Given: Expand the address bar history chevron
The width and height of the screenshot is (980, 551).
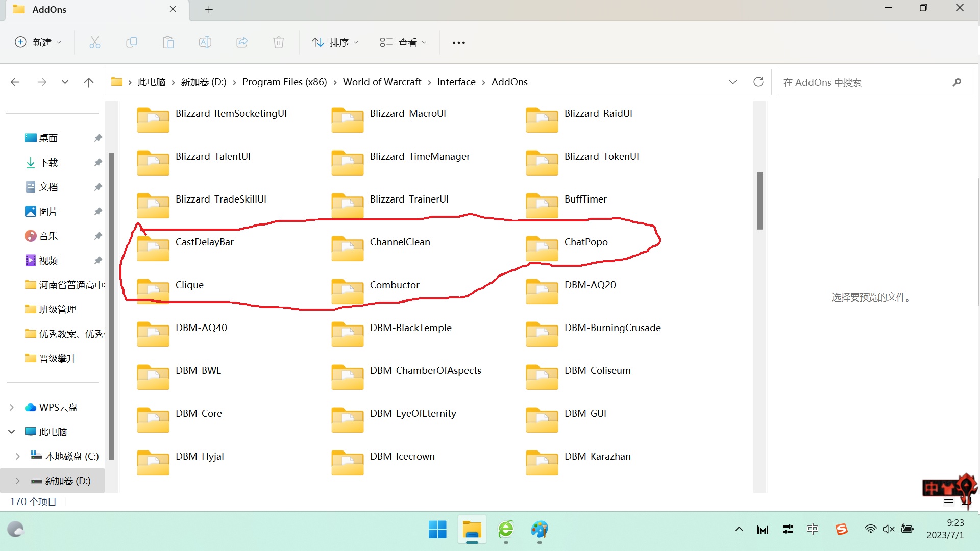Looking at the screenshot, I should coord(733,82).
